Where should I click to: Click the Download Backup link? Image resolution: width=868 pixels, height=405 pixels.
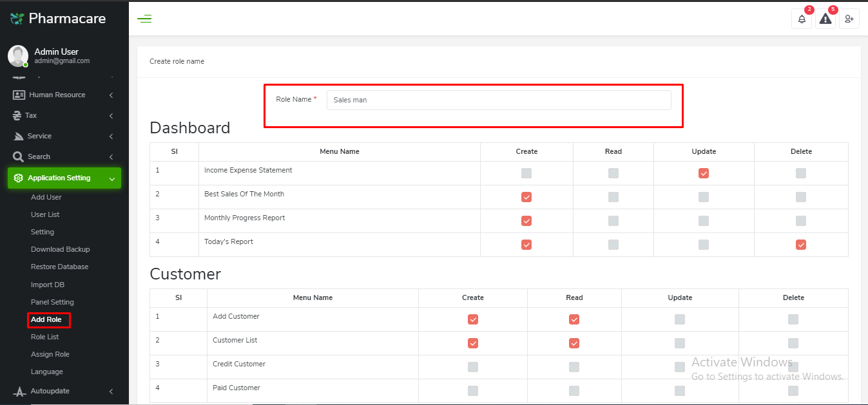(60, 249)
